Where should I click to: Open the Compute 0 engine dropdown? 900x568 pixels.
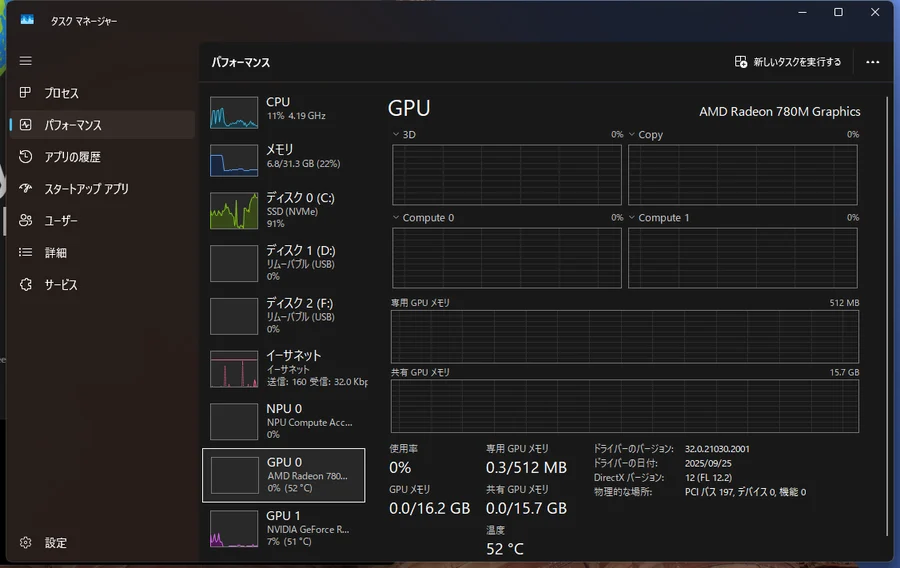pyautogui.click(x=395, y=217)
